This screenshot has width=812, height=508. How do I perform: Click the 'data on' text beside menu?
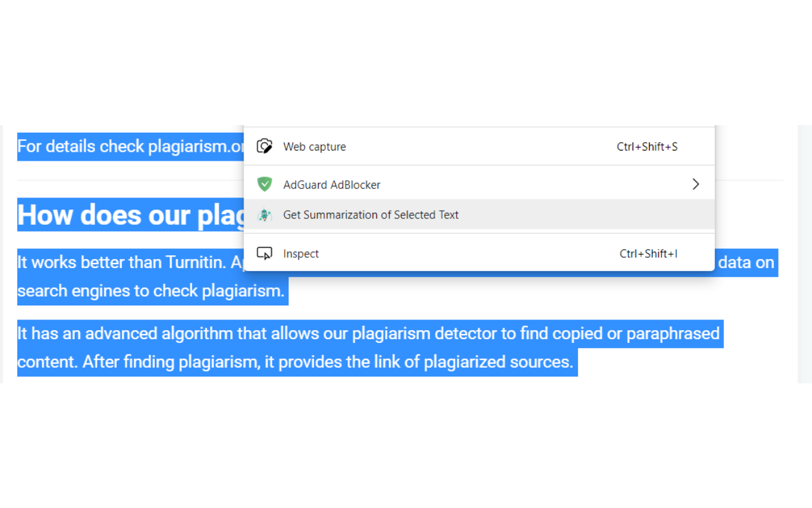point(746,262)
